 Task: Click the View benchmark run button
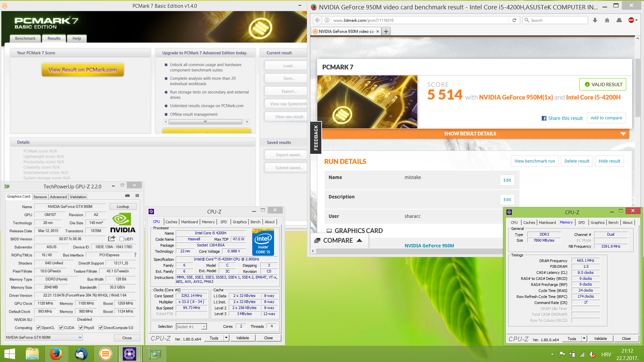point(535,161)
